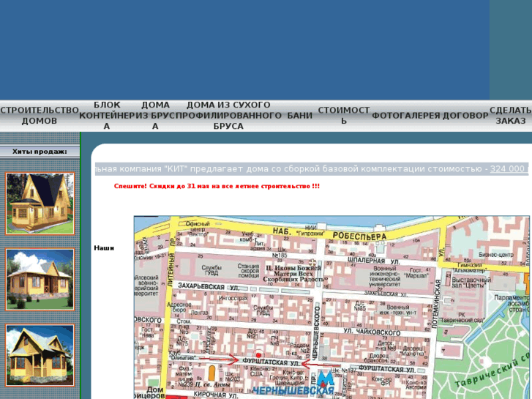Go to the БЛОК КОНТЕЙНЕРА section
The width and height of the screenshot is (532, 399).
(107, 116)
